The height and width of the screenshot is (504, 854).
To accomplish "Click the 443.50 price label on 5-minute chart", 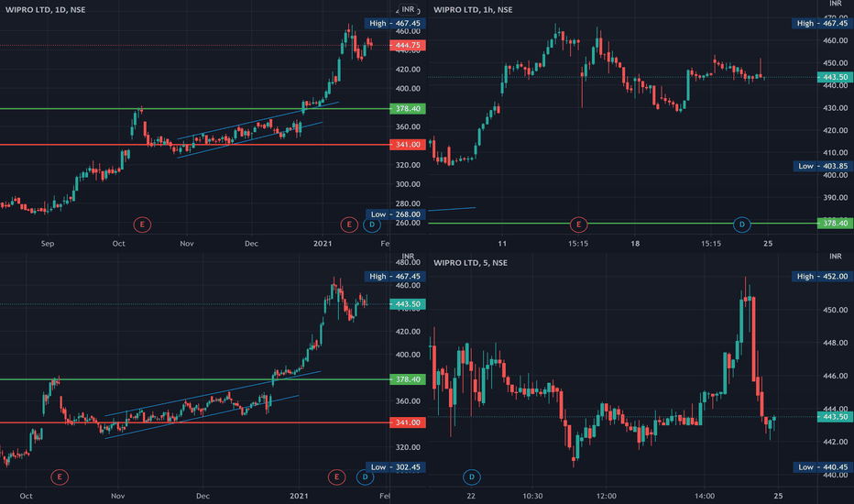I will 835,417.
